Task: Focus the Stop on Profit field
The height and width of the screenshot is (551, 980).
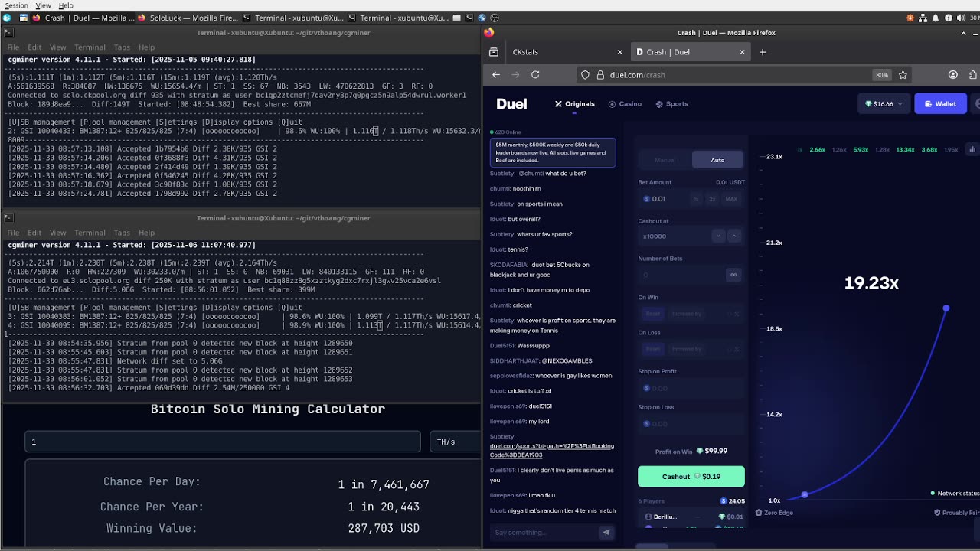Action: point(691,388)
